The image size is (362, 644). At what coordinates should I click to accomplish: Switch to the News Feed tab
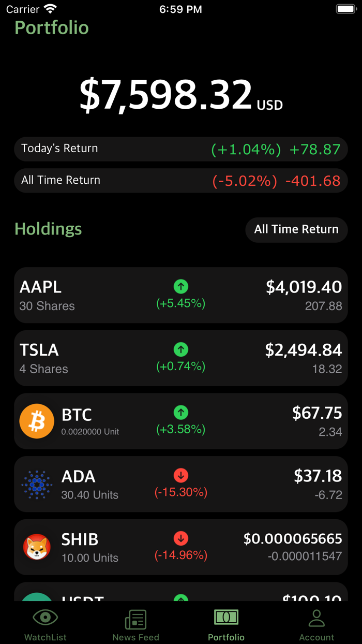tap(135, 624)
